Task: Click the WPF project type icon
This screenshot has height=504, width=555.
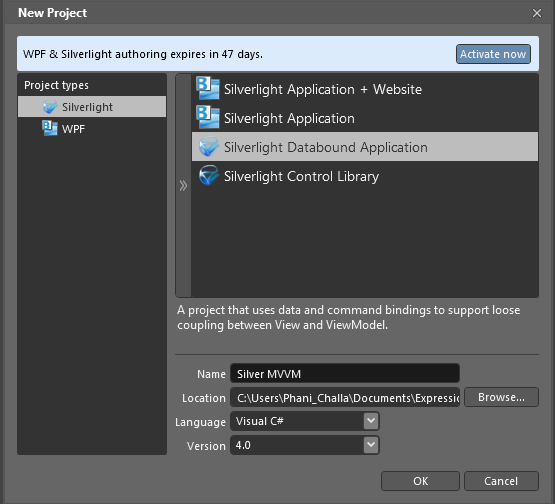Action: click(50, 128)
